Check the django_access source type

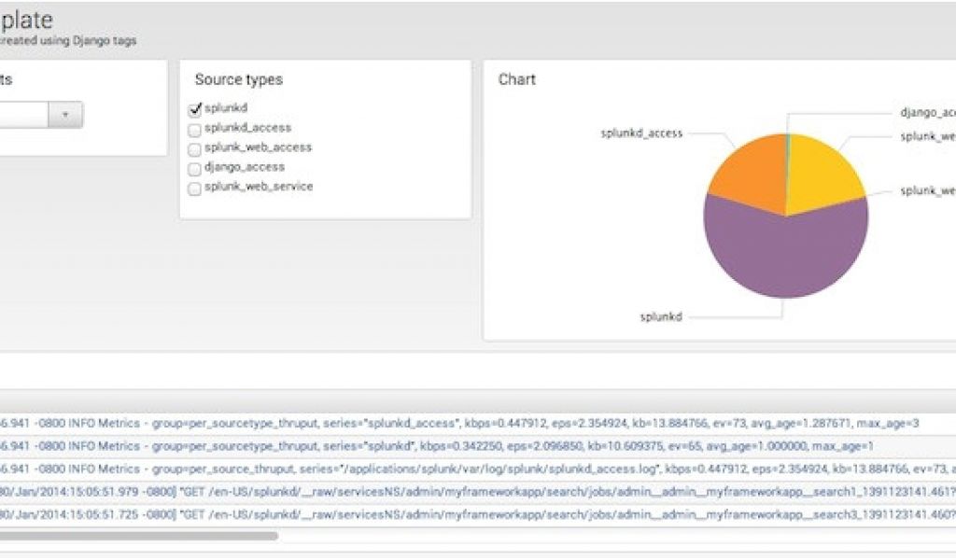[194, 169]
